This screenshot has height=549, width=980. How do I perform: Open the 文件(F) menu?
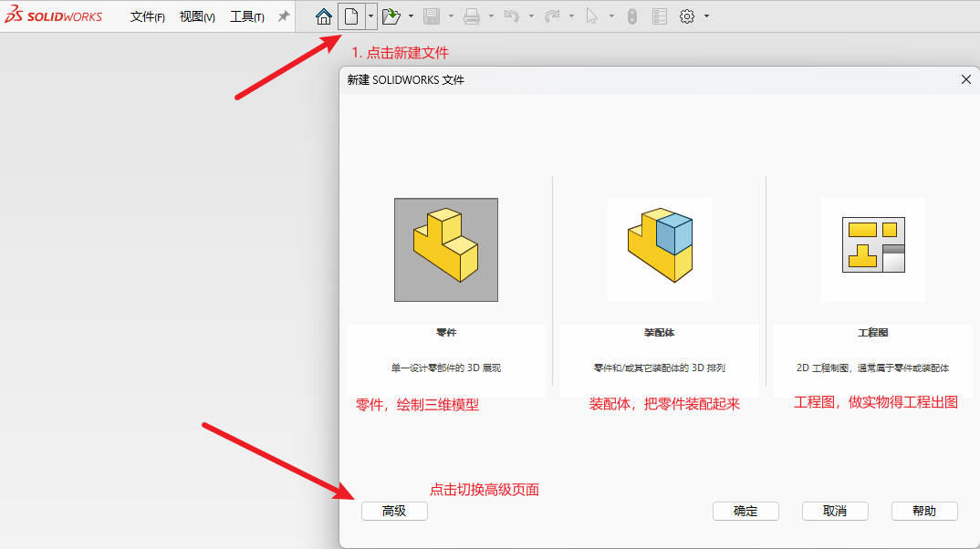pos(148,16)
